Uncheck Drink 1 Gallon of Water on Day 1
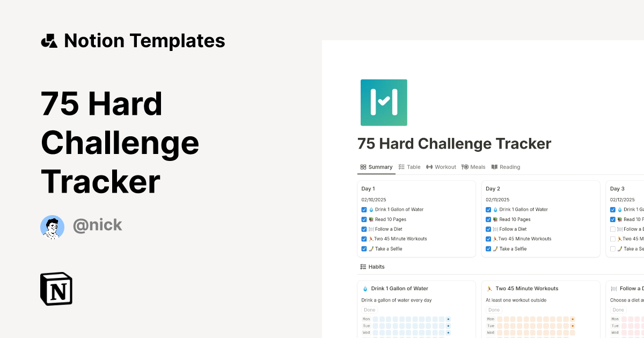The height and width of the screenshot is (338, 644). coord(364,210)
